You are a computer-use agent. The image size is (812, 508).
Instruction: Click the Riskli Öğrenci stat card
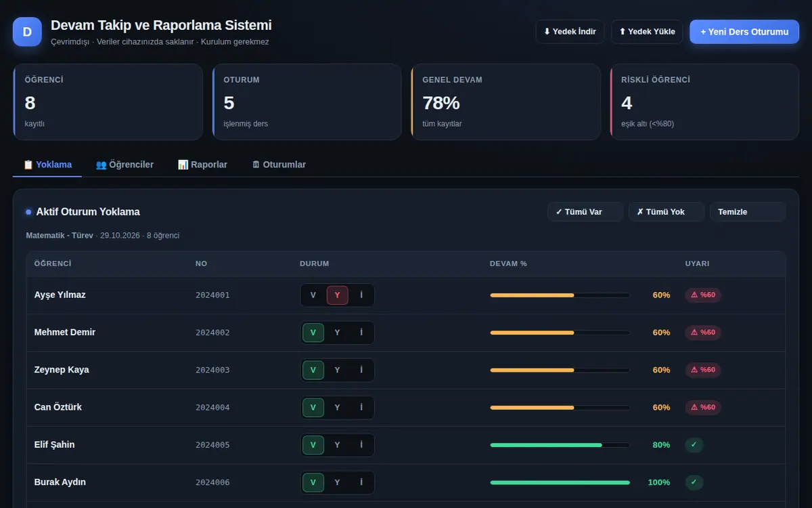pyautogui.click(x=704, y=102)
